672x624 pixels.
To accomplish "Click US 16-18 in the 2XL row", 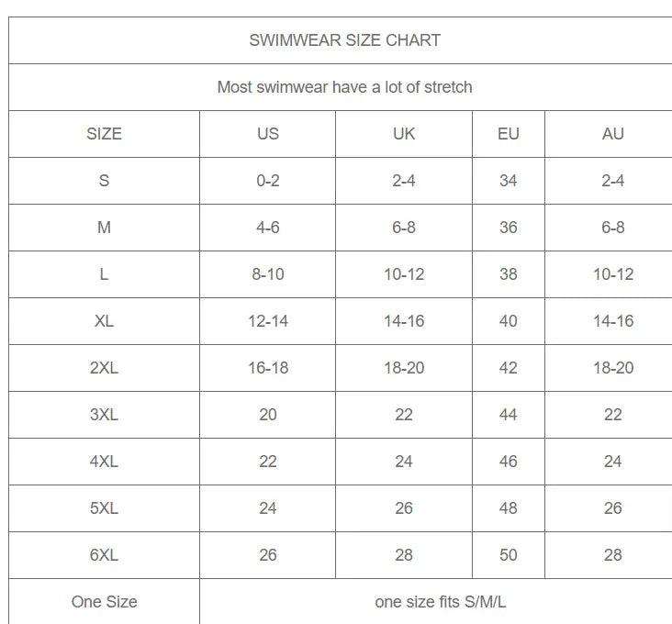I will 267,368.
